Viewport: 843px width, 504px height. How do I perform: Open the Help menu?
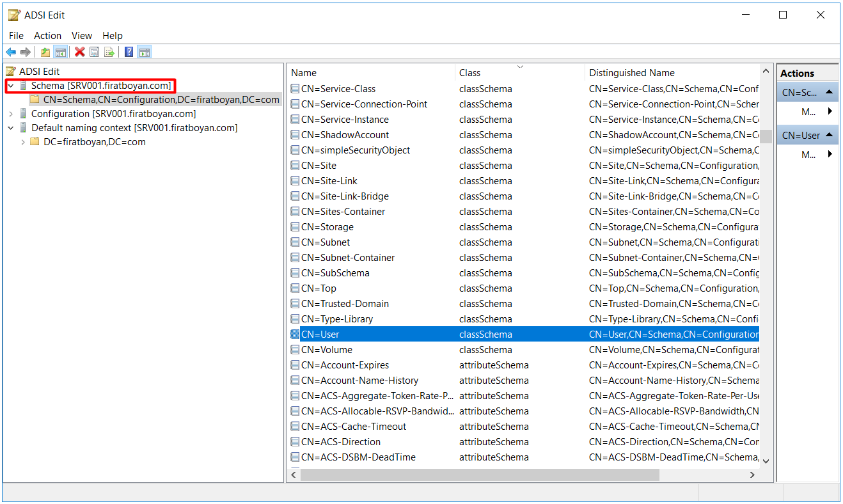pos(113,36)
